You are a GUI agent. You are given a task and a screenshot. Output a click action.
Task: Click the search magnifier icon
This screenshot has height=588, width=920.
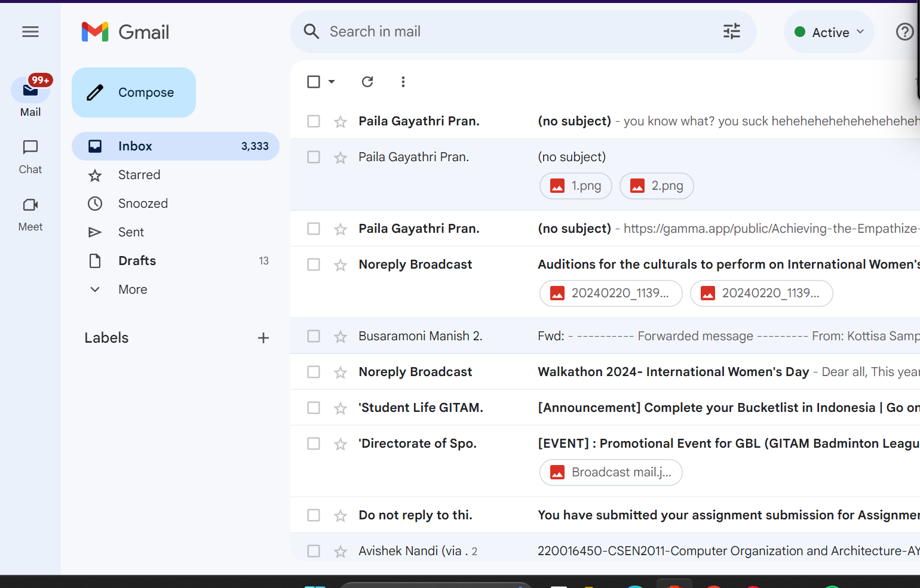311,32
